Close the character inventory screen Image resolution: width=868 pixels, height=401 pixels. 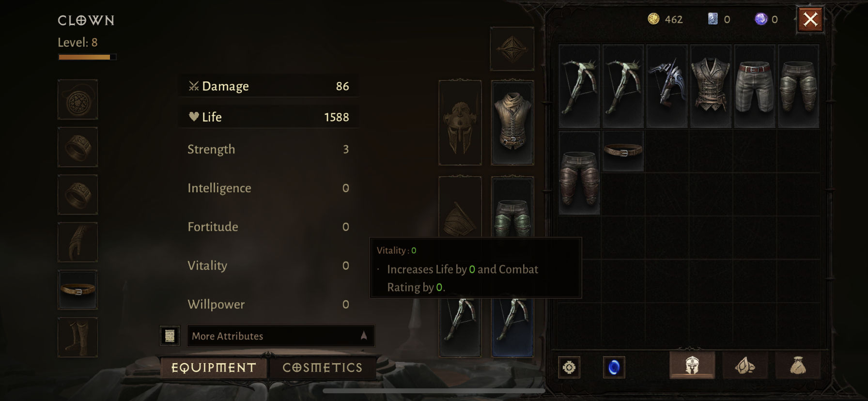tap(810, 19)
